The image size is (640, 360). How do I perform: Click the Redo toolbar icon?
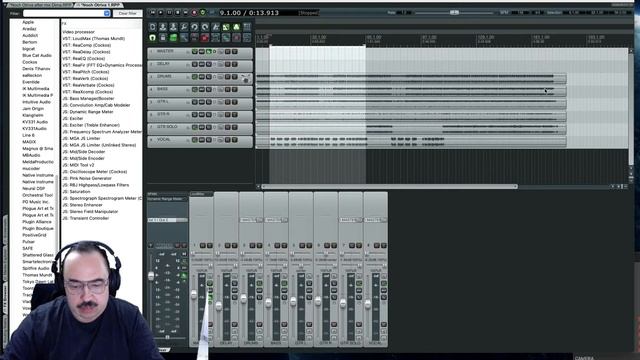pos(205,27)
